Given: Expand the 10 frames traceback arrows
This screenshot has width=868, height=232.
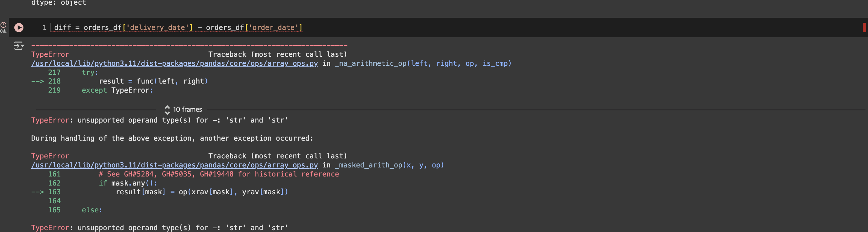Looking at the screenshot, I should click(x=167, y=110).
